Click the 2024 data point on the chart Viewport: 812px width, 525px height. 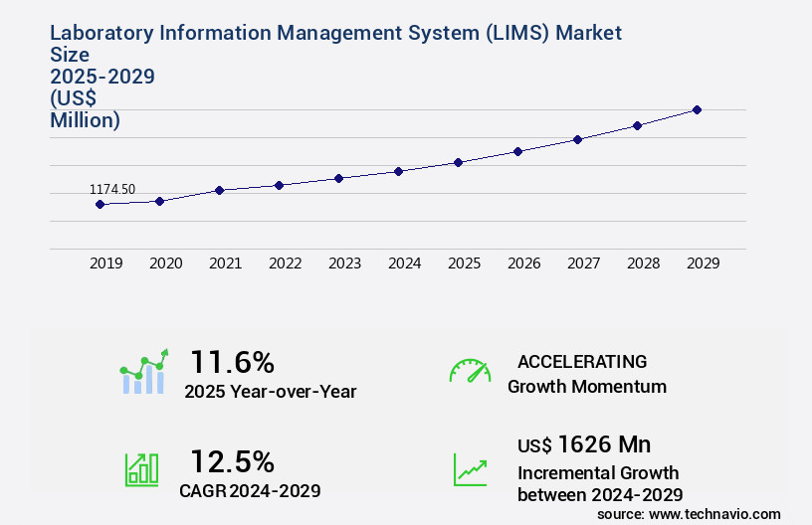tap(398, 171)
